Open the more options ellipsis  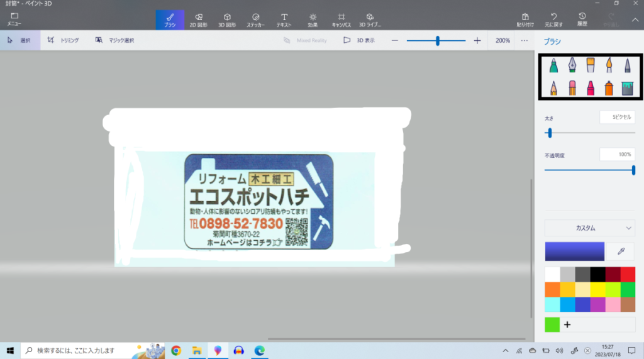click(x=524, y=40)
